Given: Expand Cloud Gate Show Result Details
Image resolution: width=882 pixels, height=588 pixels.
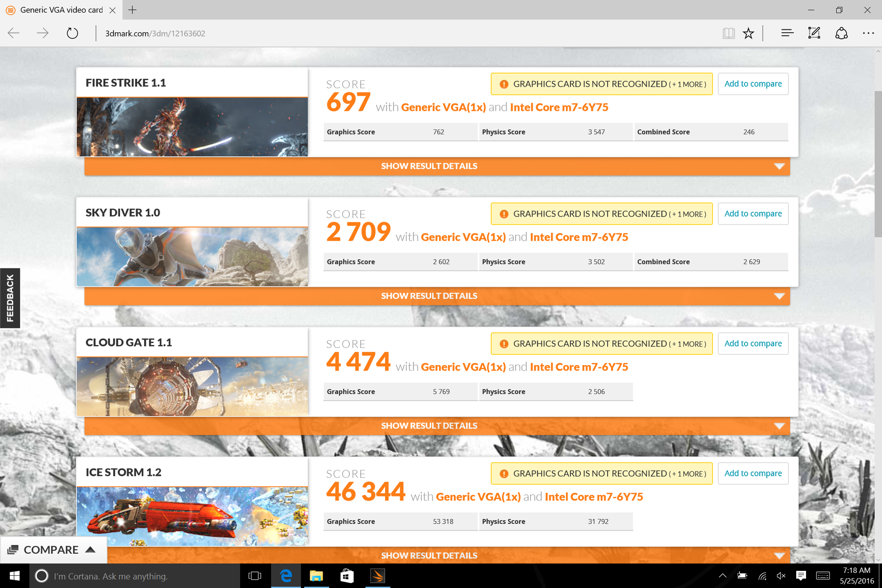Looking at the screenshot, I should pyautogui.click(x=437, y=426).
